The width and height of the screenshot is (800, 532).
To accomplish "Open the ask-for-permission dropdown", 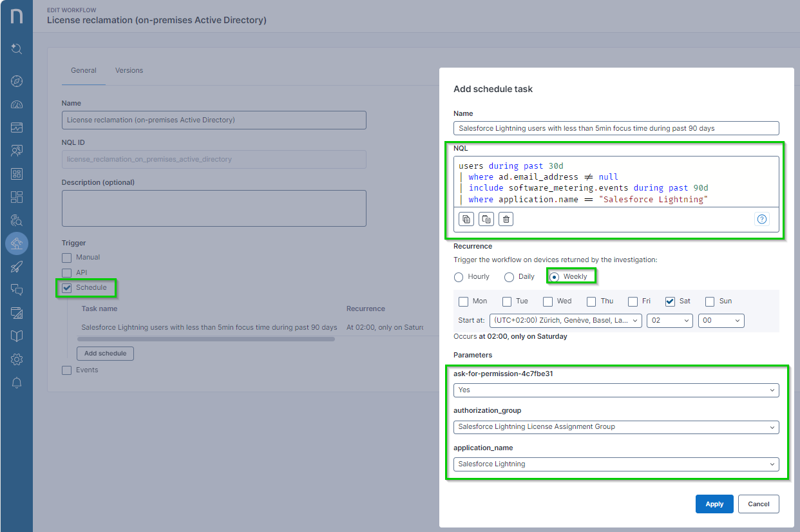I will click(616, 390).
